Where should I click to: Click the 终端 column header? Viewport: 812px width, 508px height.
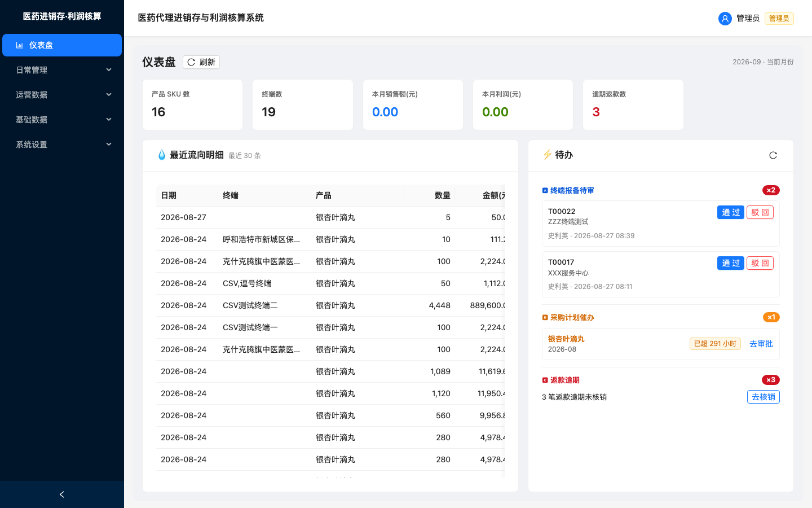[264, 195]
